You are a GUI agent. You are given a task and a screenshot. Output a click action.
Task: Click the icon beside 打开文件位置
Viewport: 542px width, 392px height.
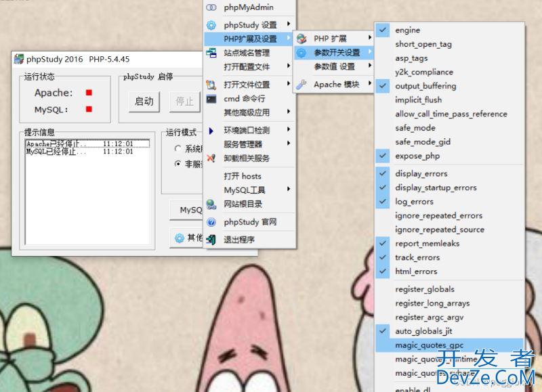click(x=211, y=85)
